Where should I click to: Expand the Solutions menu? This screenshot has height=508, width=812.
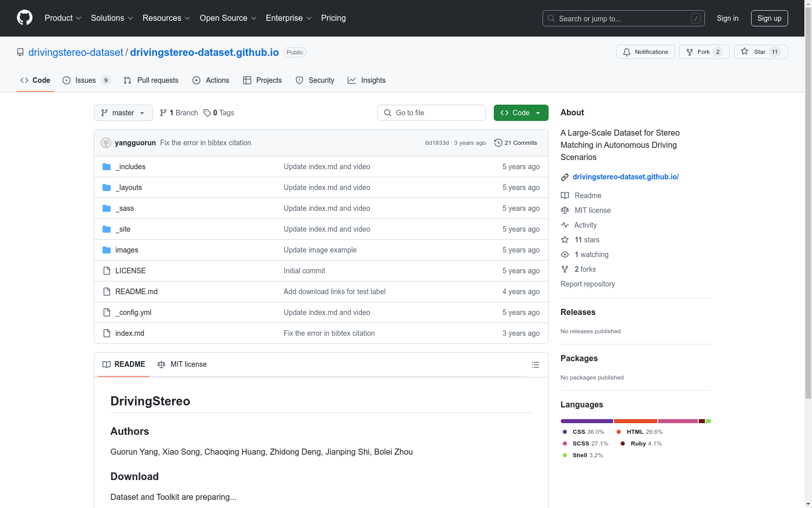tap(112, 18)
